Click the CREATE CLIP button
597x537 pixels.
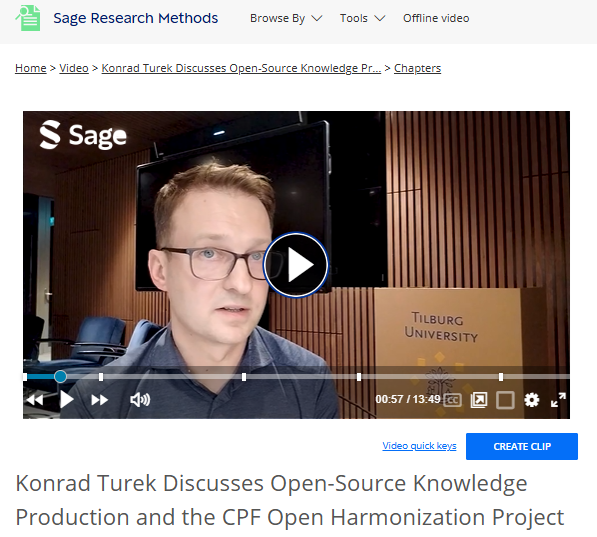click(x=522, y=446)
